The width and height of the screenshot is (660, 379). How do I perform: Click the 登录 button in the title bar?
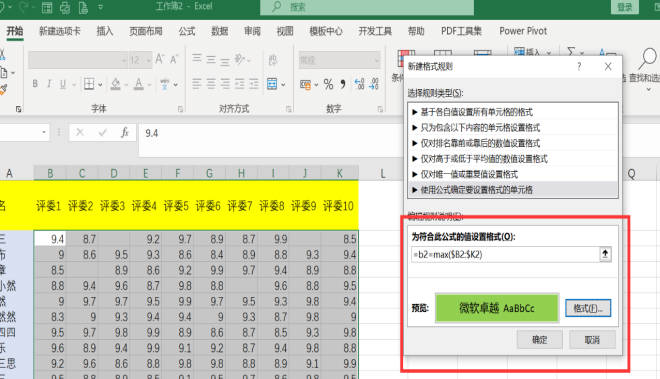[x=625, y=7]
